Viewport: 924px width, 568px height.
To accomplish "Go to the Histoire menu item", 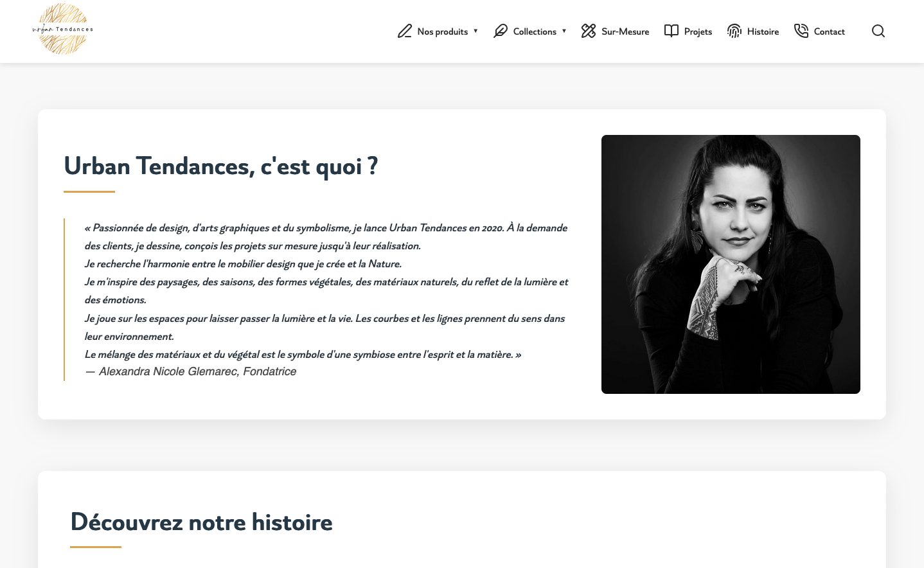I will [x=761, y=31].
